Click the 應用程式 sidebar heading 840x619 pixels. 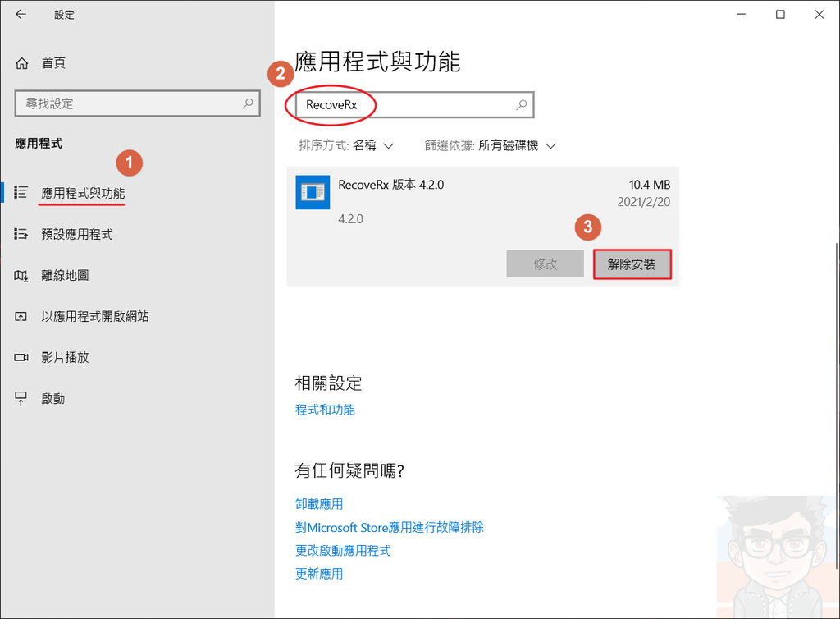[x=39, y=143]
